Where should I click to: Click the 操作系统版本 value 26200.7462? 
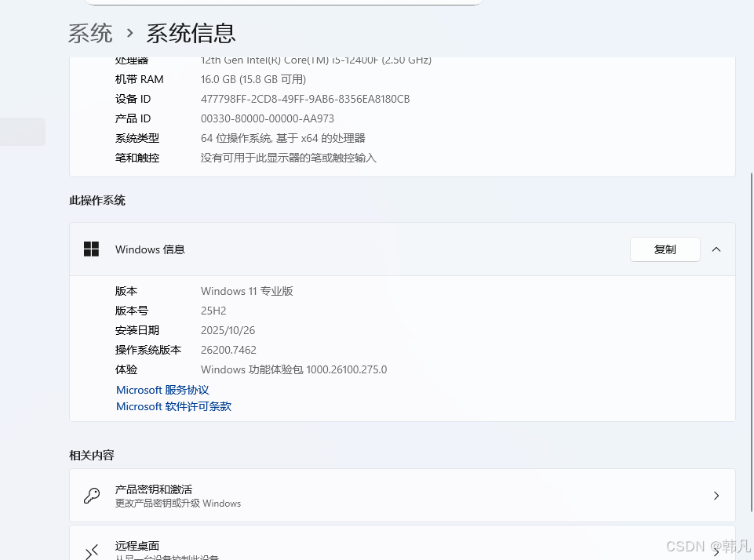(x=228, y=350)
